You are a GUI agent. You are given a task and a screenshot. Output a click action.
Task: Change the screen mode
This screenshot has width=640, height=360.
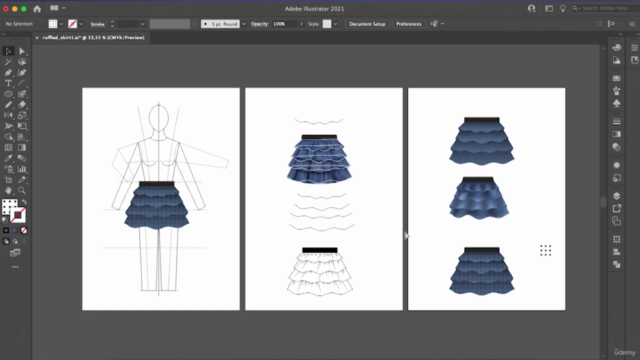[x=15, y=253]
